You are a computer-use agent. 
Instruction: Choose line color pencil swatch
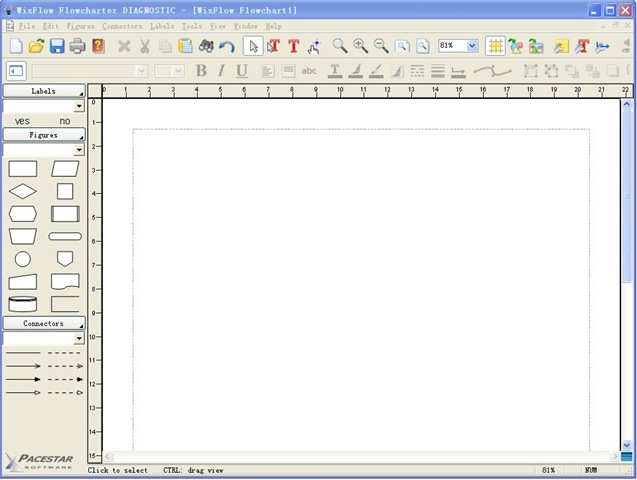(x=376, y=71)
